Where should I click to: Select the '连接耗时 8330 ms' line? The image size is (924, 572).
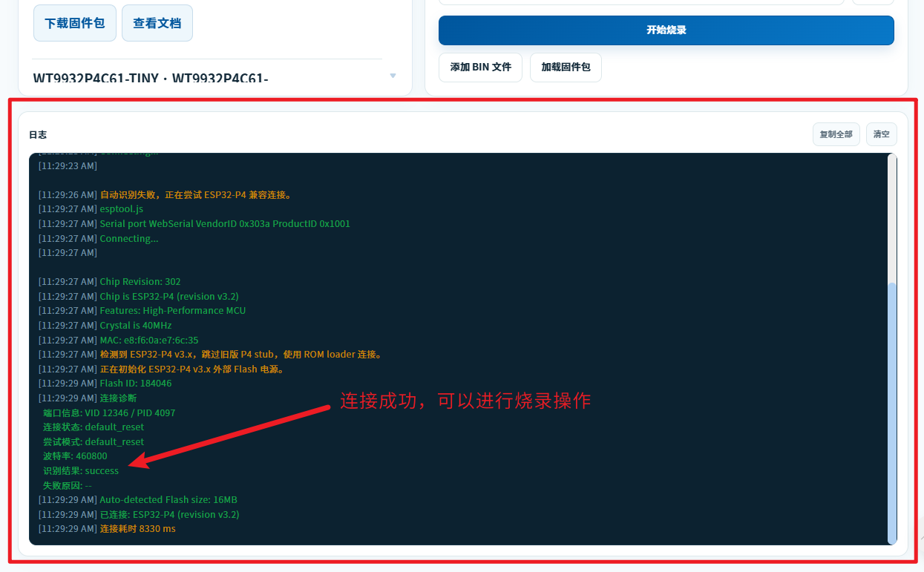[107, 529]
